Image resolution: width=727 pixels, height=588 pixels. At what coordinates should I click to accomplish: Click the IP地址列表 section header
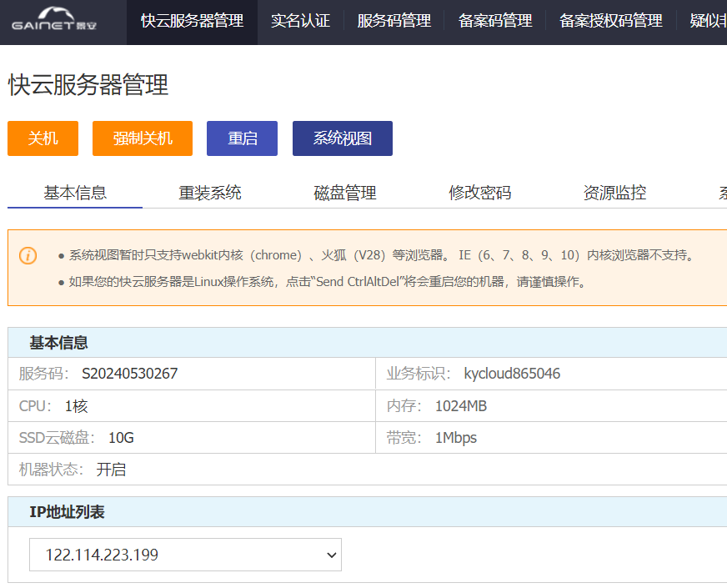(68, 512)
